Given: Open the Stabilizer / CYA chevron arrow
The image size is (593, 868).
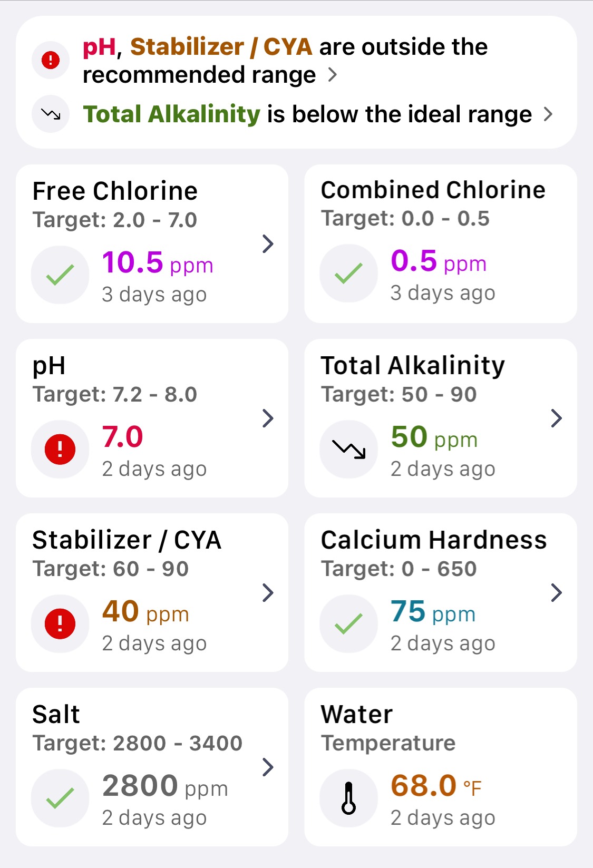Looking at the screenshot, I should 268,592.
